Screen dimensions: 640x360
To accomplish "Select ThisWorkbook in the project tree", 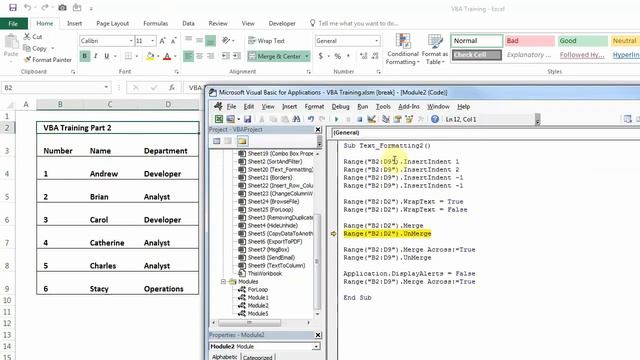I will tap(264, 273).
